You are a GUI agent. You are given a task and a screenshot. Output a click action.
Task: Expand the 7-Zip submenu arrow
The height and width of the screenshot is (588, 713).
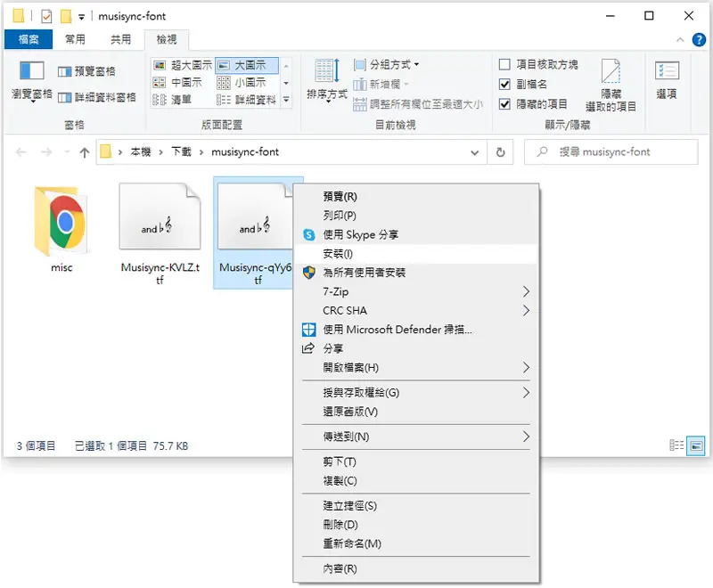coord(526,291)
